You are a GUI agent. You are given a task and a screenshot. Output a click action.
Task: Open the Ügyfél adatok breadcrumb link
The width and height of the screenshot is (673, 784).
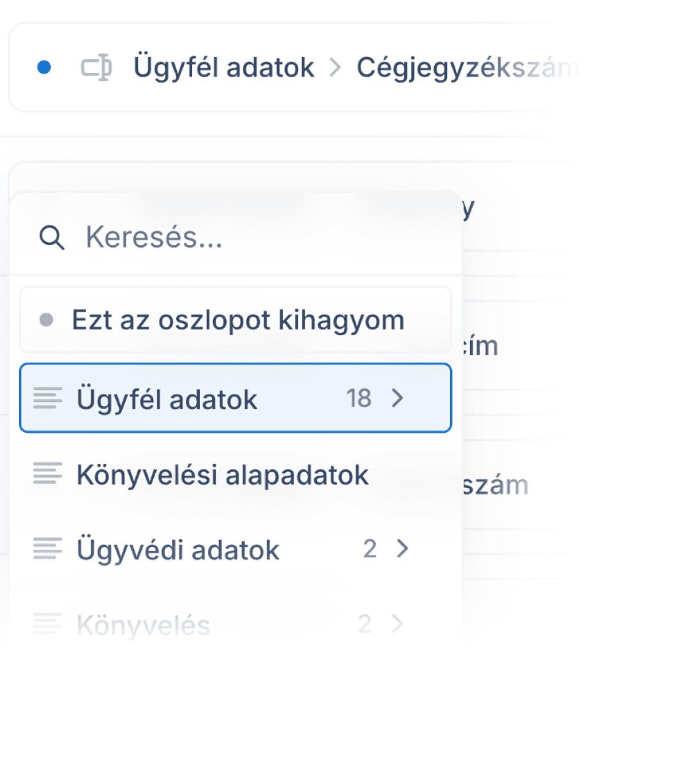click(223, 68)
